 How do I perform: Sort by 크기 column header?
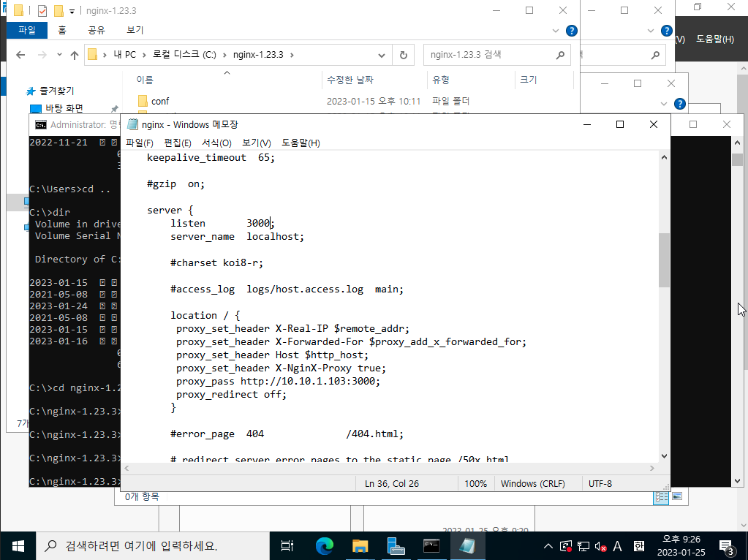click(528, 80)
